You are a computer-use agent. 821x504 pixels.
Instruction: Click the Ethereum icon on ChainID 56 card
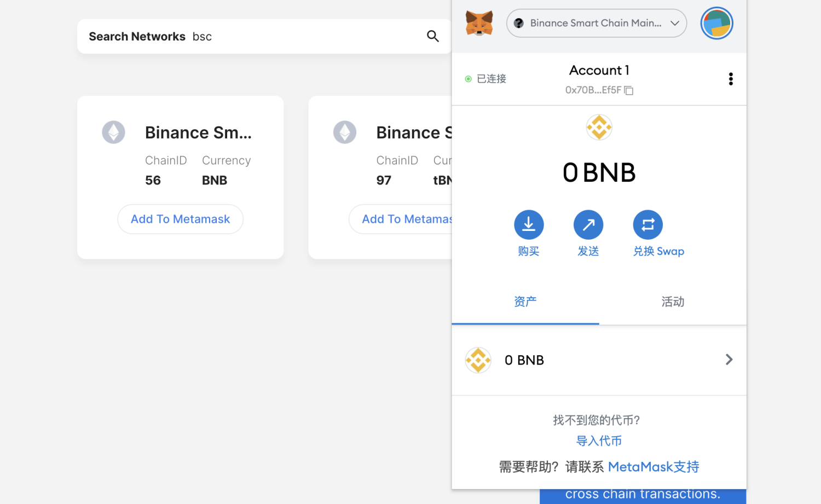(113, 132)
